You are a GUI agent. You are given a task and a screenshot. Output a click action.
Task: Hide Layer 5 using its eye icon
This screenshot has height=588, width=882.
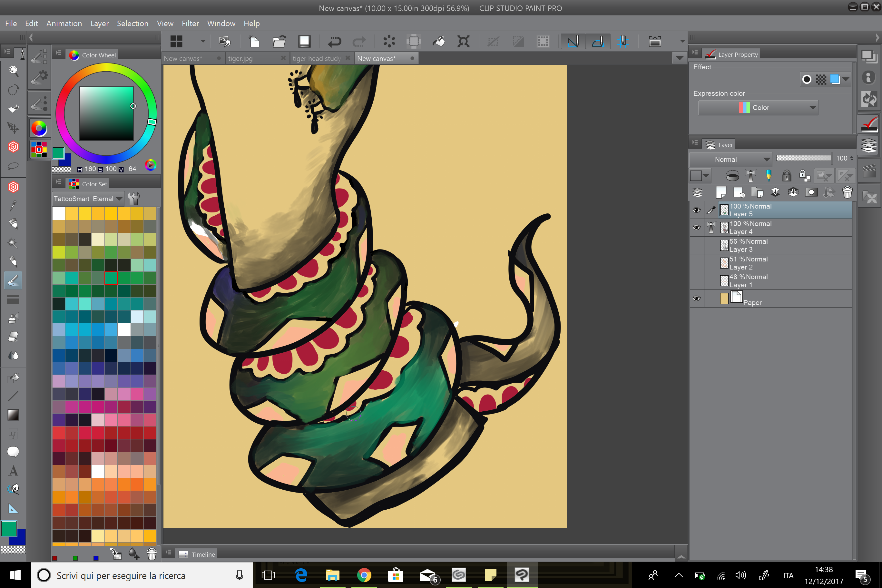(696, 210)
